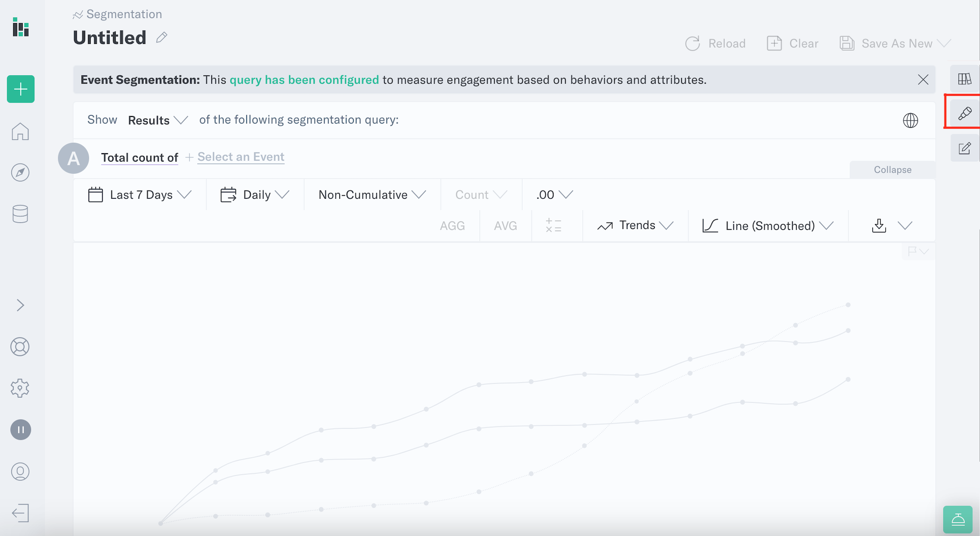980x536 pixels.
Task: Click the globe icon in the query bar
Action: pos(911,120)
